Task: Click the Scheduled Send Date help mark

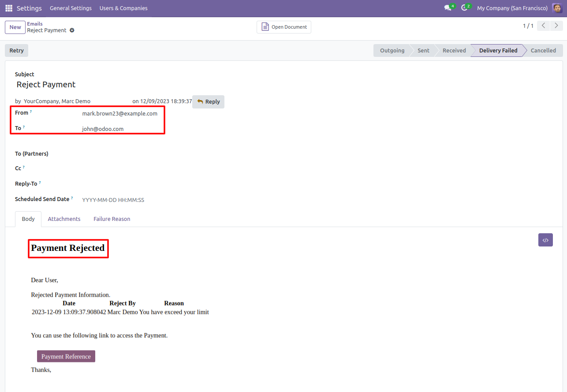Action: click(72, 198)
